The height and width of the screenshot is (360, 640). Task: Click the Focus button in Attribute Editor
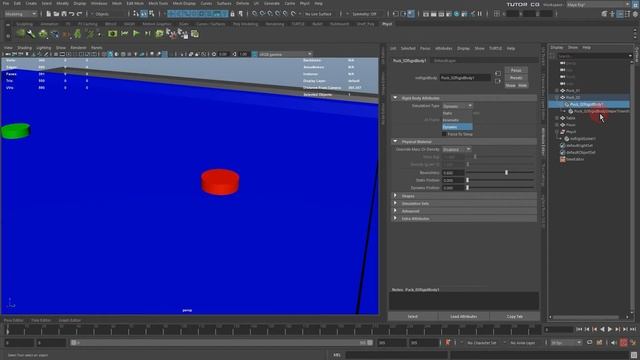pyautogui.click(x=516, y=70)
